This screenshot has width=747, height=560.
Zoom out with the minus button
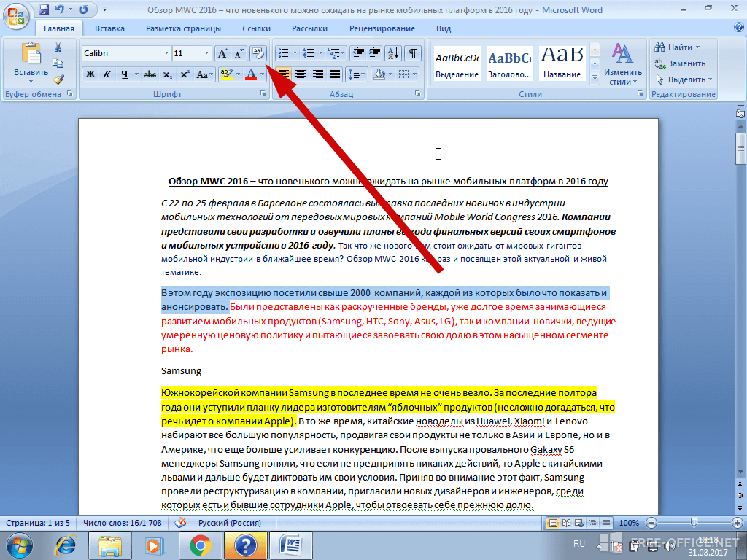point(651,523)
